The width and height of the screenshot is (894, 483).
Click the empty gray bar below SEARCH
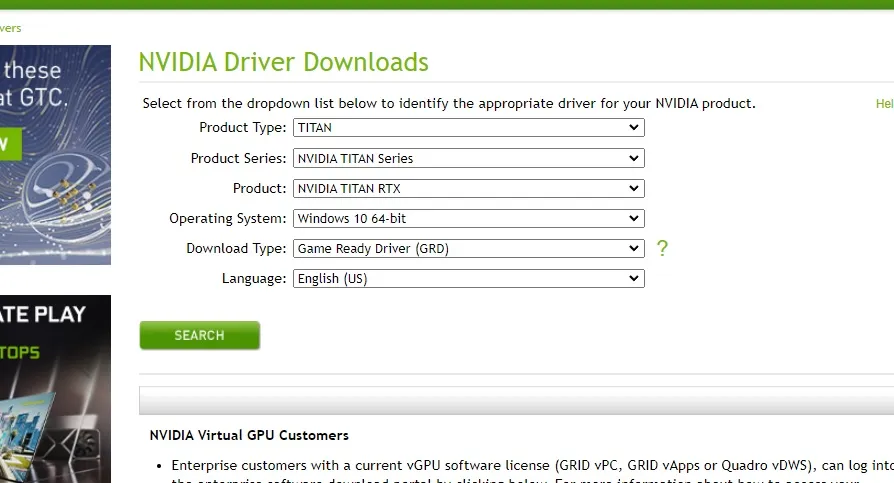click(517, 400)
